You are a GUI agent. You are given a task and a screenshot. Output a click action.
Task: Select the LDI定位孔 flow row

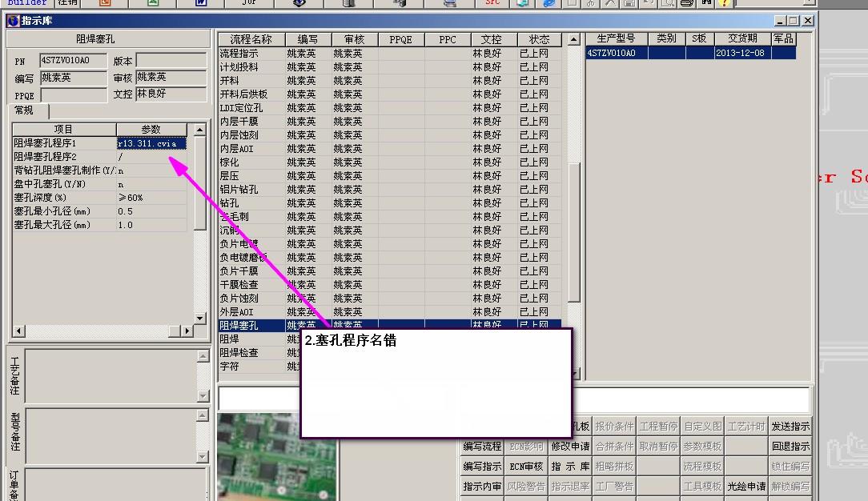pyautogui.click(x=390, y=108)
